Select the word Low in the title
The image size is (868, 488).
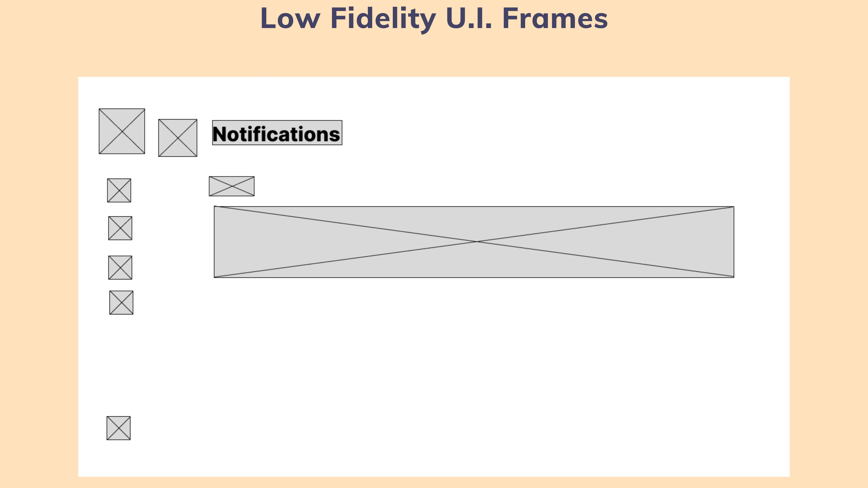coord(290,19)
